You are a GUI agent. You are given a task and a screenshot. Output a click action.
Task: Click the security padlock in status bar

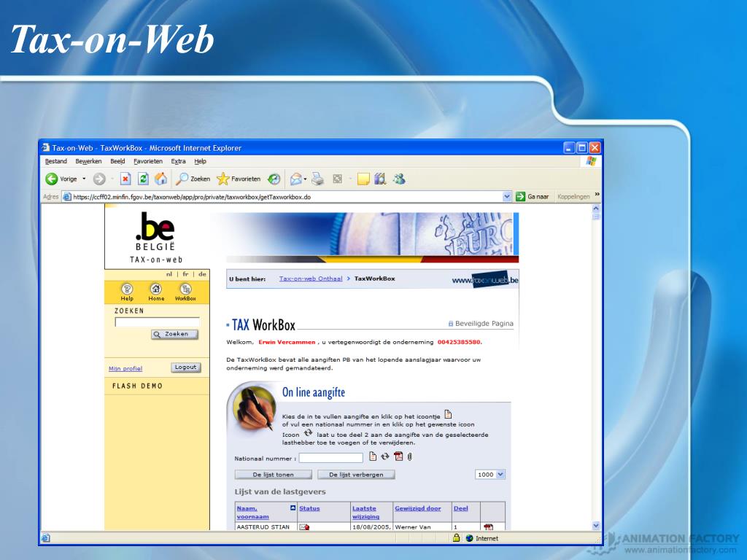456,538
